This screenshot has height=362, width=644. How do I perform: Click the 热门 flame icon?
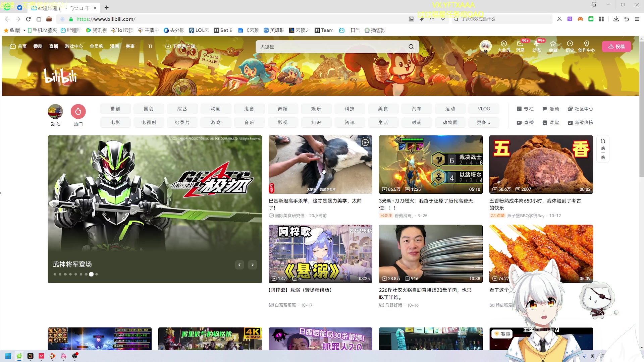coord(78,111)
